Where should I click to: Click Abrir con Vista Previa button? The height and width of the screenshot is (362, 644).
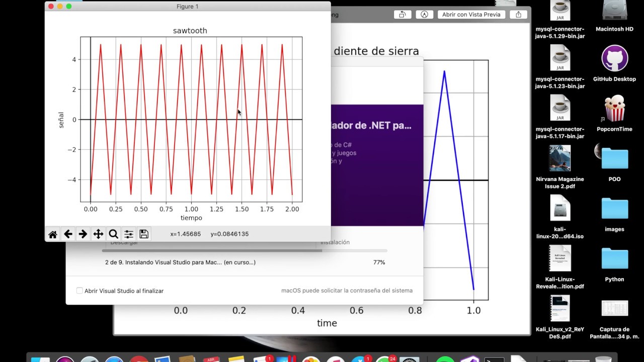[471, 15]
